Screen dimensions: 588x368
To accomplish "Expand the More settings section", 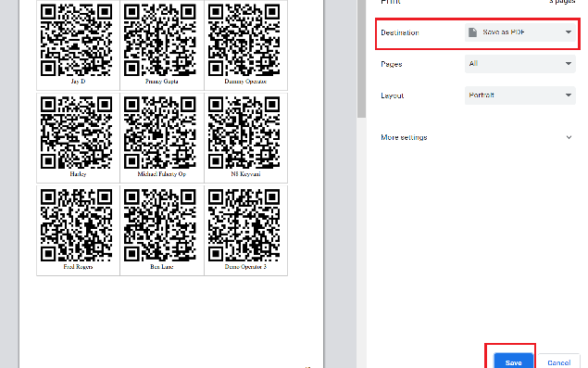I will (476, 137).
